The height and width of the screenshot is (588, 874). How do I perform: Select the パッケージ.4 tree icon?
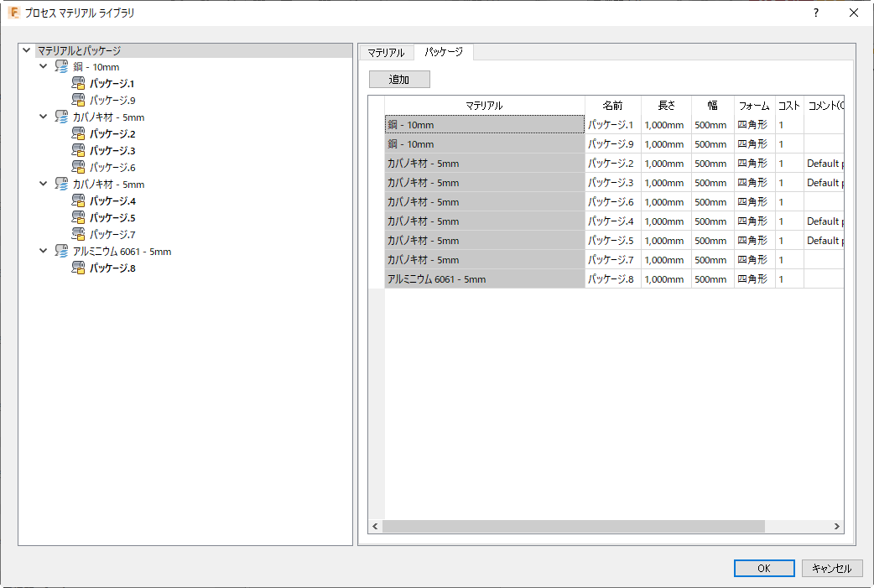[78, 200]
